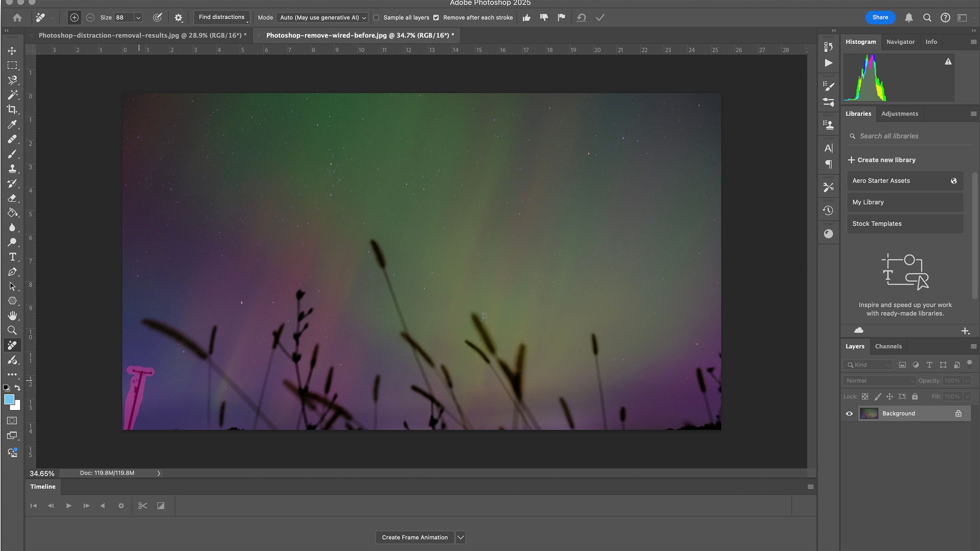
Task: Hide the Background layer visibility eye
Action: (x=849, y=414)
